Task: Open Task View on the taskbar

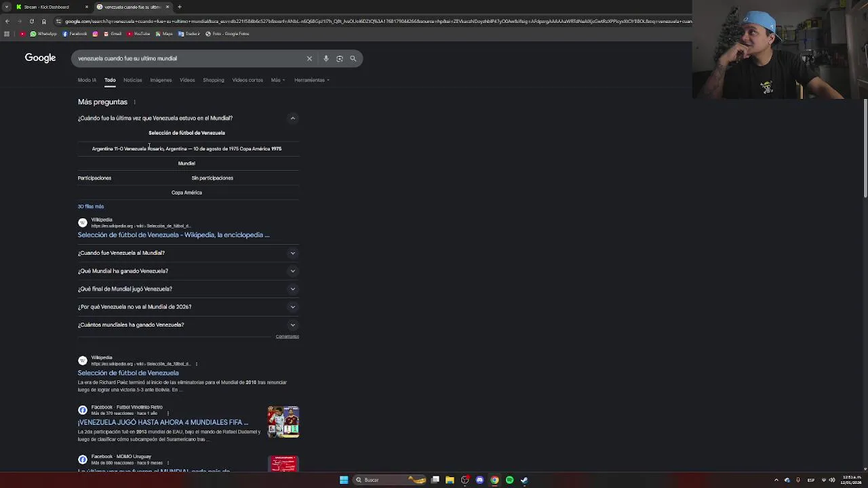Action: point(435,480)
